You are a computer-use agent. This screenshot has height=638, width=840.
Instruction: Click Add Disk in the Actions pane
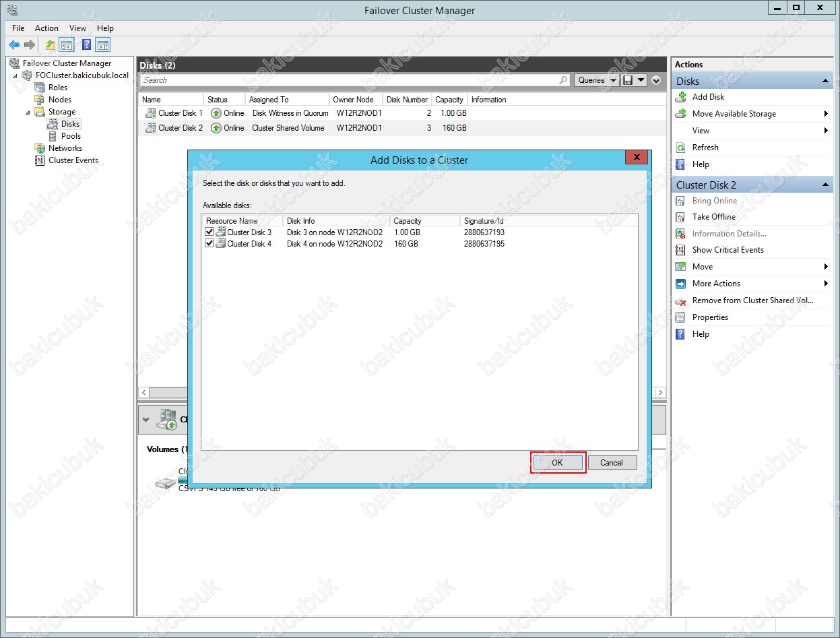[708, 97]
